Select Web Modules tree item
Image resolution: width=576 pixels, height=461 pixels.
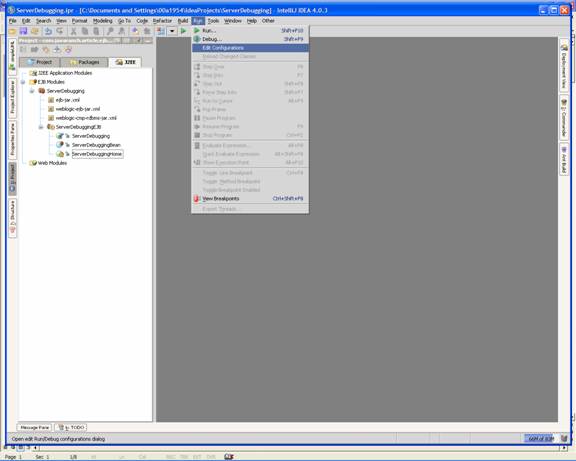52,163
